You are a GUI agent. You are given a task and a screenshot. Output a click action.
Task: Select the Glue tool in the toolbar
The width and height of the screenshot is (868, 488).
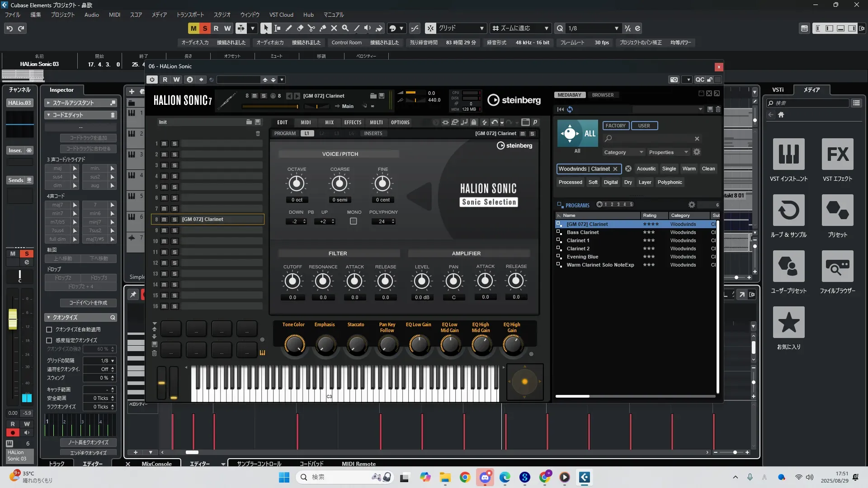(322, 28)
